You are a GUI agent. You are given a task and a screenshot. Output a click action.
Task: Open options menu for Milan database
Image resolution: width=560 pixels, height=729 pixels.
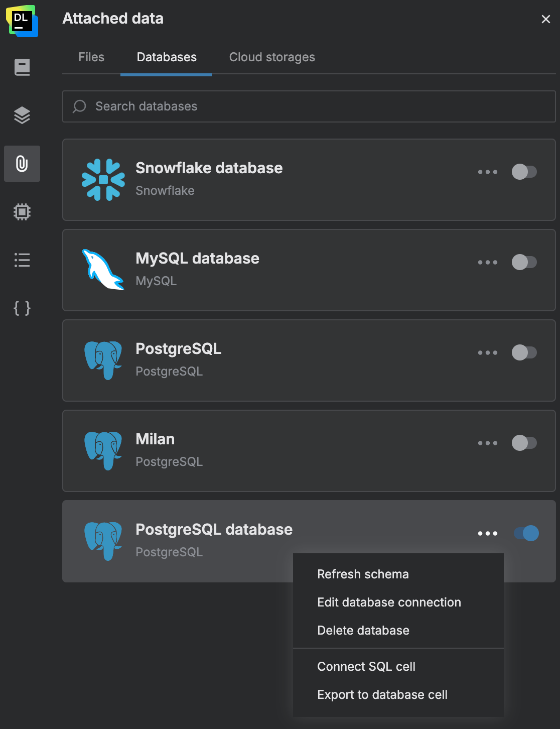pos(487,443)
